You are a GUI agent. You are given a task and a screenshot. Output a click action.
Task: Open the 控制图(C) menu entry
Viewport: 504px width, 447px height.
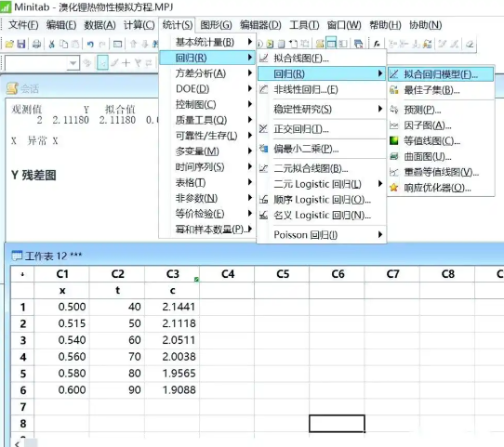[207, 104]
